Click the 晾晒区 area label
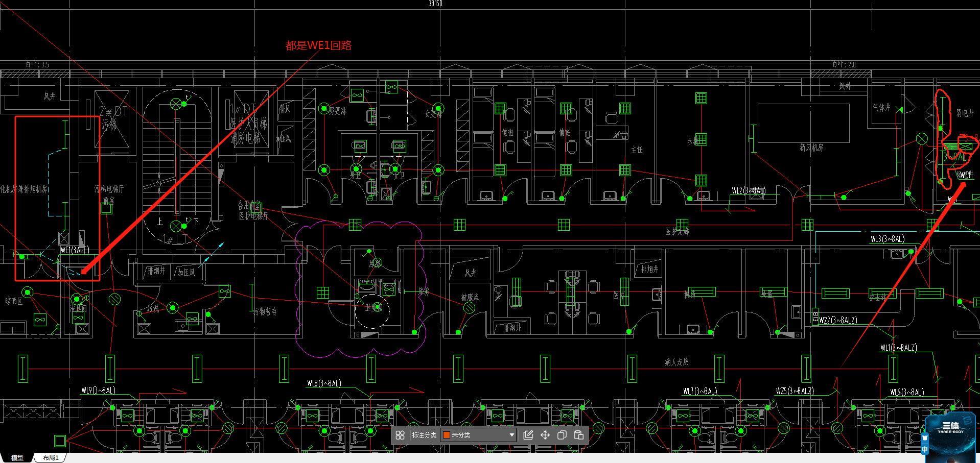The height and width of the screenshot is (463, 980). pos(14,302)
